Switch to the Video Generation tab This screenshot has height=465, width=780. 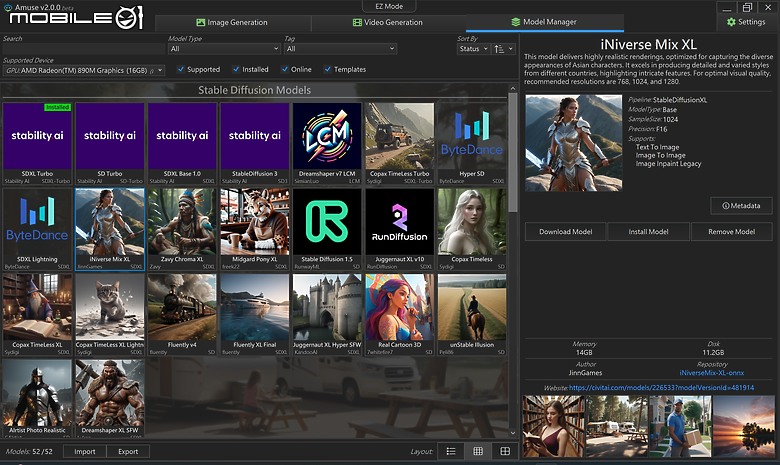(x=388, y=22)
